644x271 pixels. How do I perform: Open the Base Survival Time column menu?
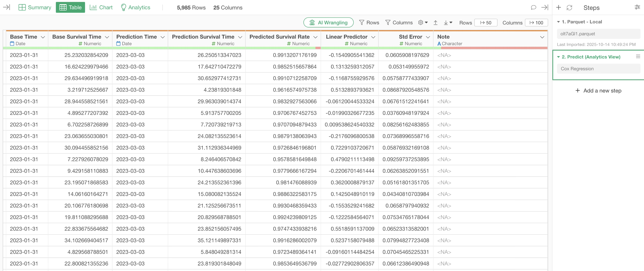tap(107, 37)
